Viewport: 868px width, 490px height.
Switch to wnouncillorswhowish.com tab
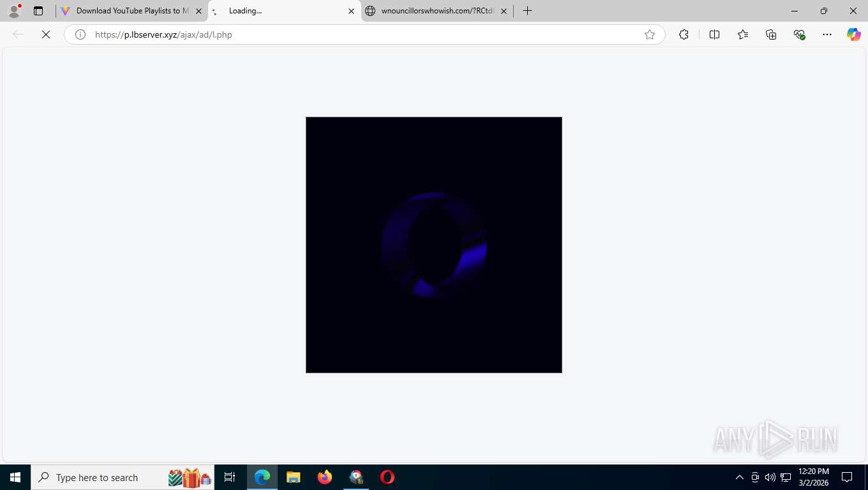tap(437, 11)
